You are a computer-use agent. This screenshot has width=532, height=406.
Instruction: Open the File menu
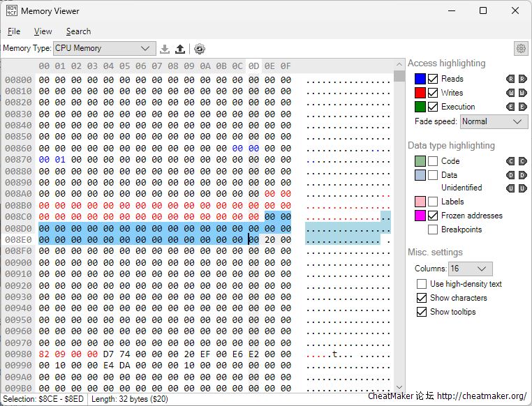(14, 31)
